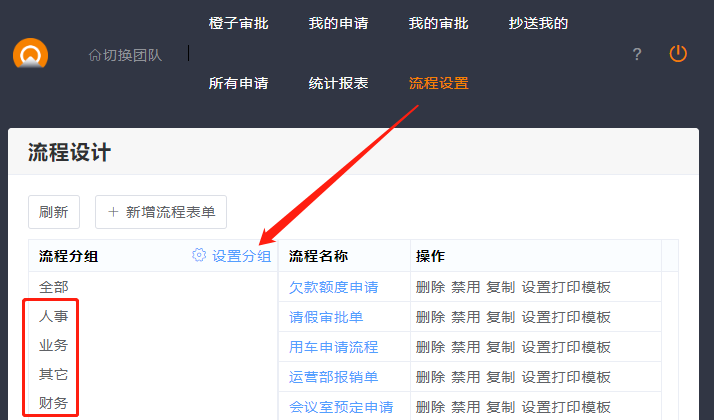Select the 全部 group in list
Image resolution: width=714 pixels, height=420 pixels.
(54, 287)
